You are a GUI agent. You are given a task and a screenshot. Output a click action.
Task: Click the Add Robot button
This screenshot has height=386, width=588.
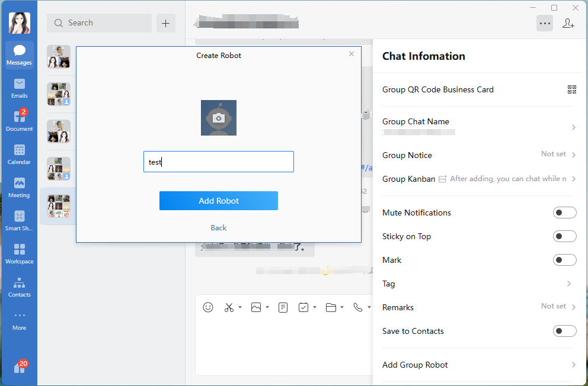(x=219, y=201)
